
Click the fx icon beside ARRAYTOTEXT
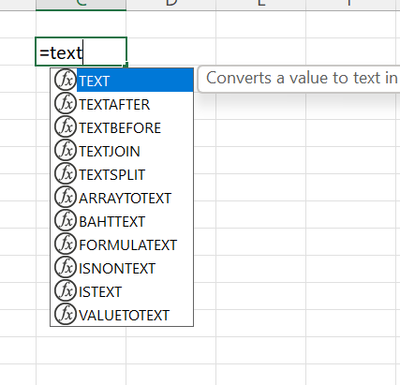click(x=65, y=197)
